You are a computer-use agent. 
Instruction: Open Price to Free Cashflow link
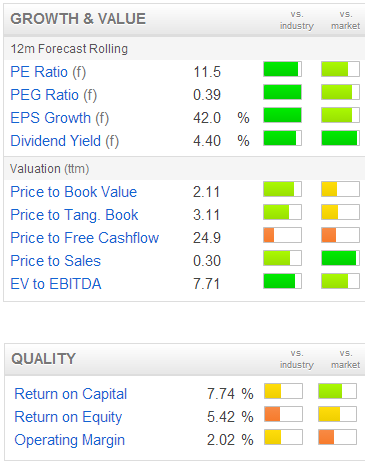(x=85, y=238)
